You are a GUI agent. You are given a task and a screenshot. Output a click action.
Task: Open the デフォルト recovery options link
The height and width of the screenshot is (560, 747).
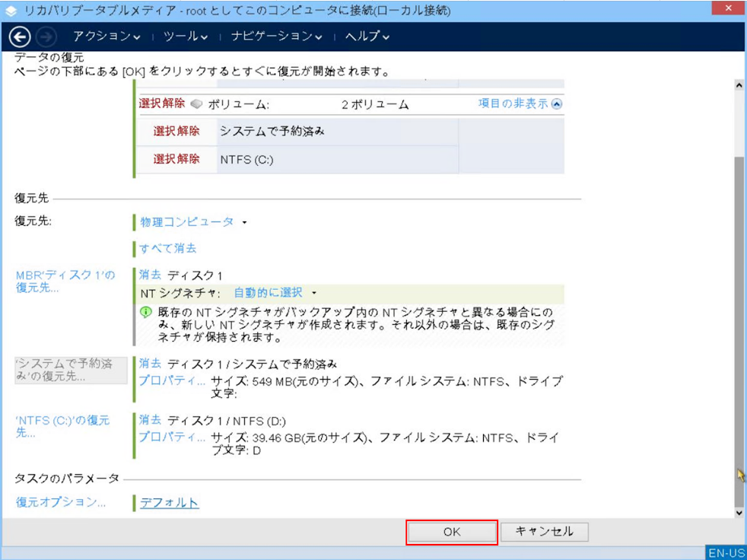coord(170,503)
